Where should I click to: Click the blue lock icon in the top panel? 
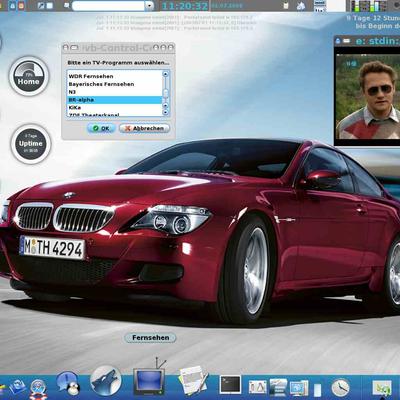coord(12,6)
